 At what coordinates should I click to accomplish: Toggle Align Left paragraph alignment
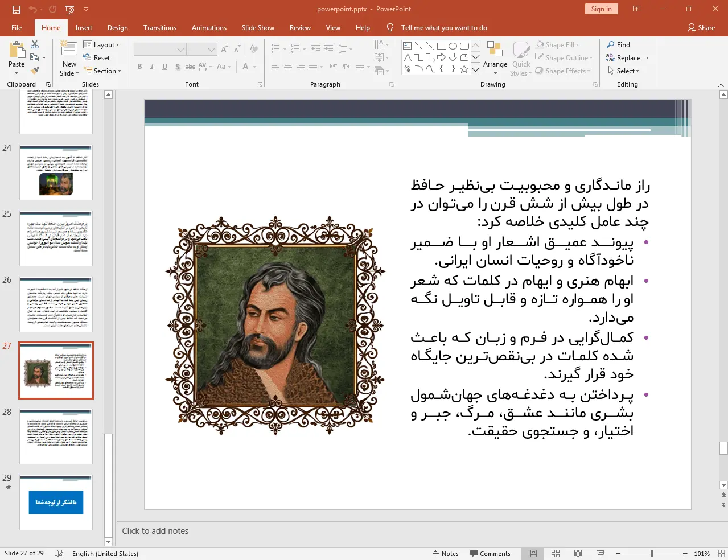(x=275, y=67)
